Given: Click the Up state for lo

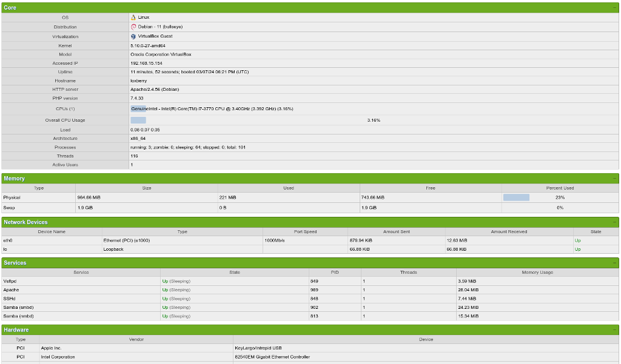Looking at the screenshot, I should (578, 250).
